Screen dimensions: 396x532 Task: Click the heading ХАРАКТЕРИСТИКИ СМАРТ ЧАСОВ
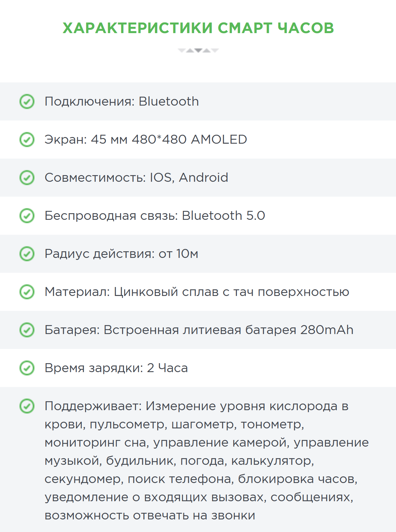pyautogui.click(x=198, y=28)
